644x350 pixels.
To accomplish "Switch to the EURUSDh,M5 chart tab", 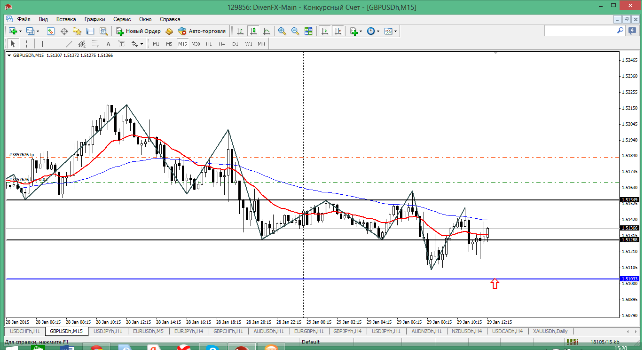I will (x=149, y=331).
